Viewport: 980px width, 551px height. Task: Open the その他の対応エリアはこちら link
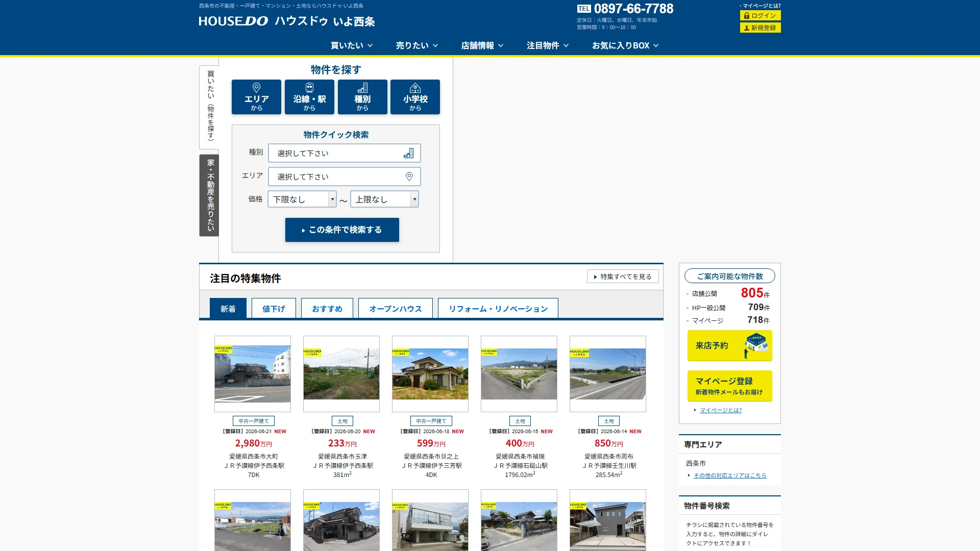[730, 475]
